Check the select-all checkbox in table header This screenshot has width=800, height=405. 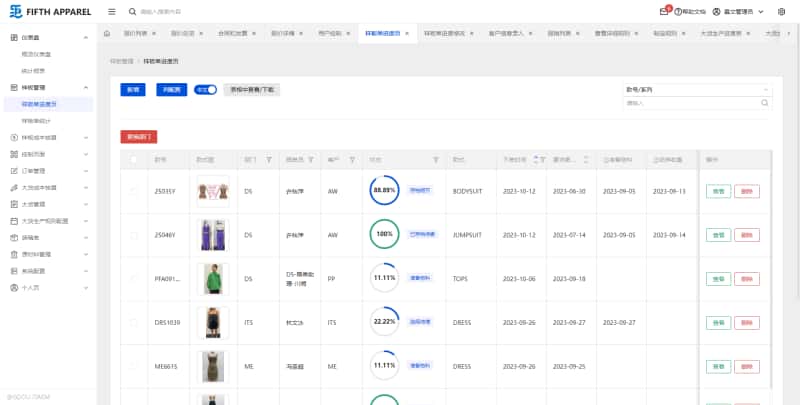pos(135,159)
